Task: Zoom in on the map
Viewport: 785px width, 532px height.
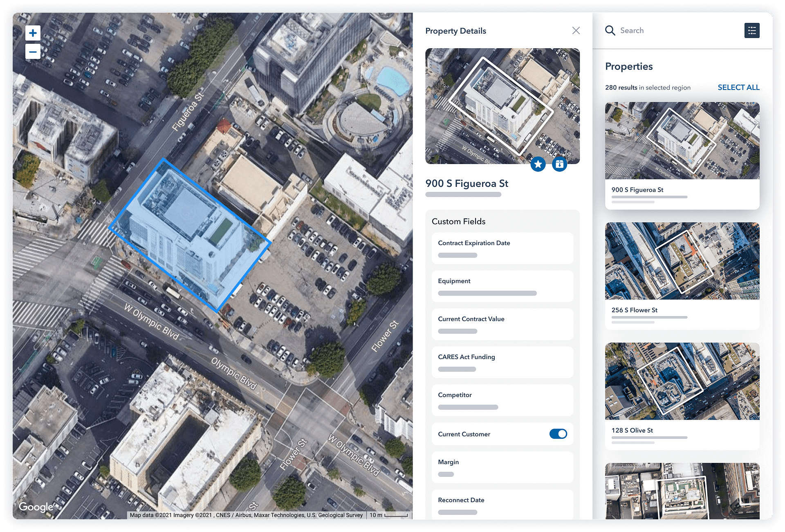Action: pos(33,33)
